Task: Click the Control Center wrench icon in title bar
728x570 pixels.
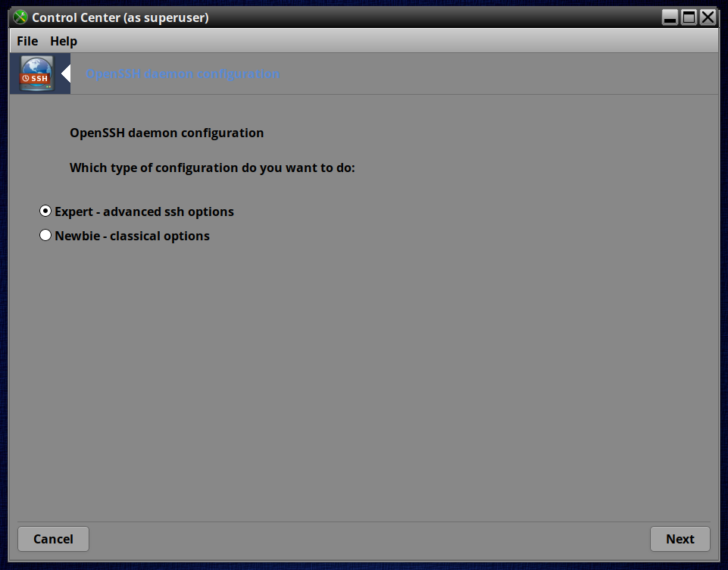Action: pos(20,17)
